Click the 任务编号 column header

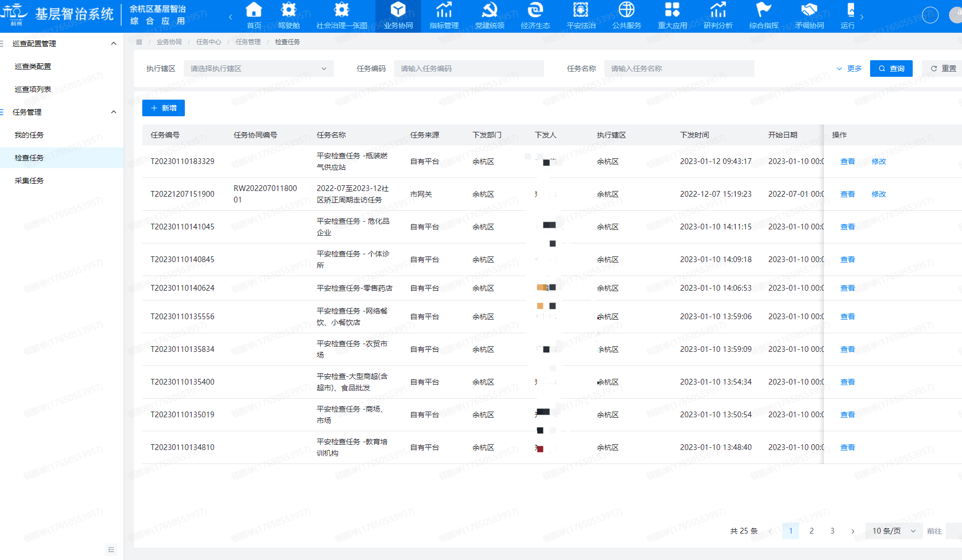pos(165,135)
